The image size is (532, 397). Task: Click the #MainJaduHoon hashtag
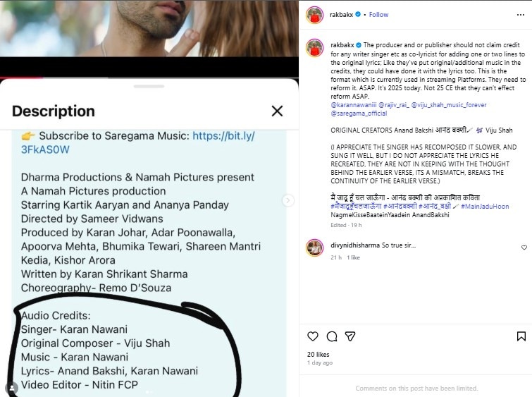click(490, 206)
